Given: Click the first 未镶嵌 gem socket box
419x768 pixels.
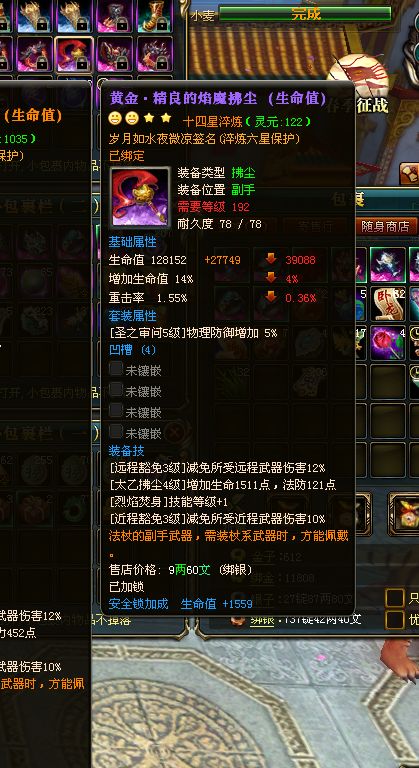Looking at the screenshot, I should (x=116, y=369).
